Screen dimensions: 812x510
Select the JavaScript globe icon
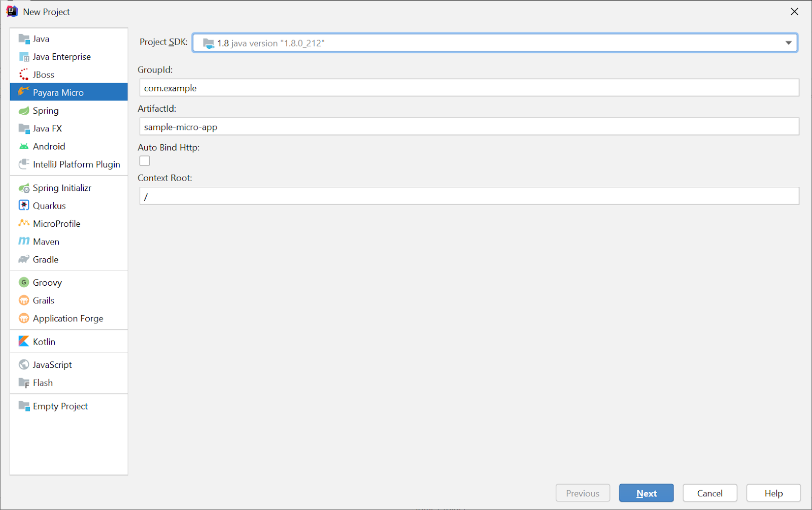24,365
